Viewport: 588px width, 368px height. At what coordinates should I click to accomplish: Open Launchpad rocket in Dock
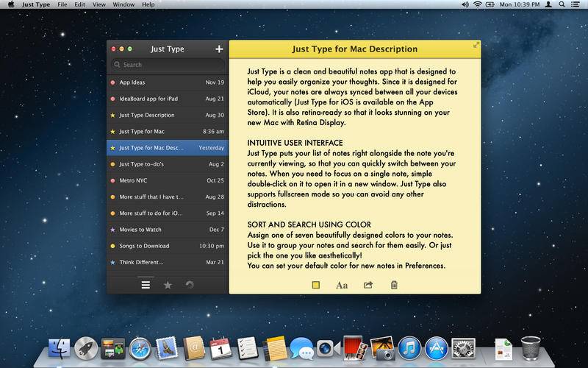[86, 349]
